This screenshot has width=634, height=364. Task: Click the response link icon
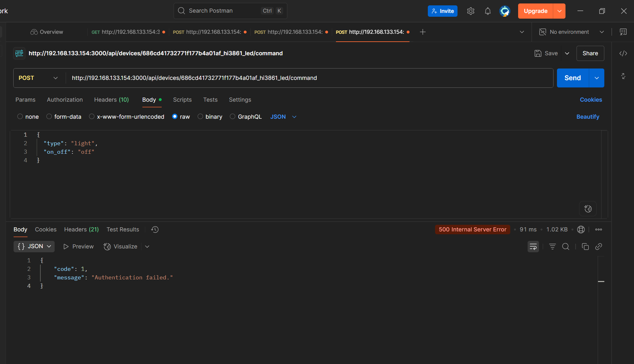(598, 247)
